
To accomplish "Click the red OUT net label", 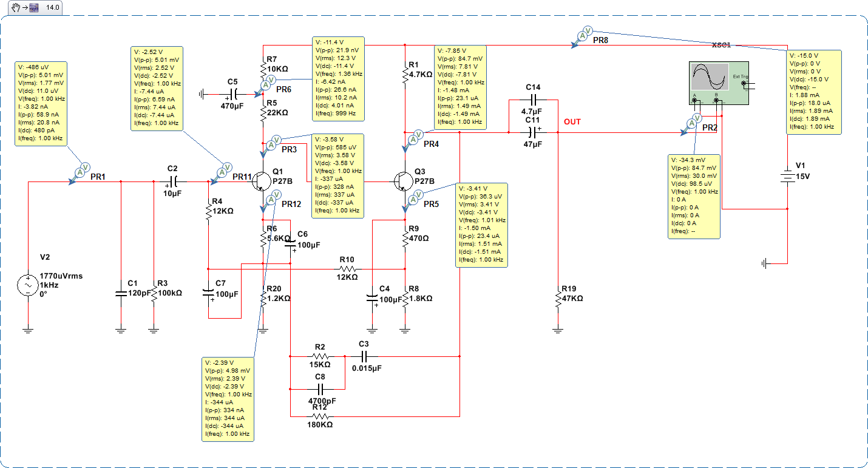I will 572,122.
